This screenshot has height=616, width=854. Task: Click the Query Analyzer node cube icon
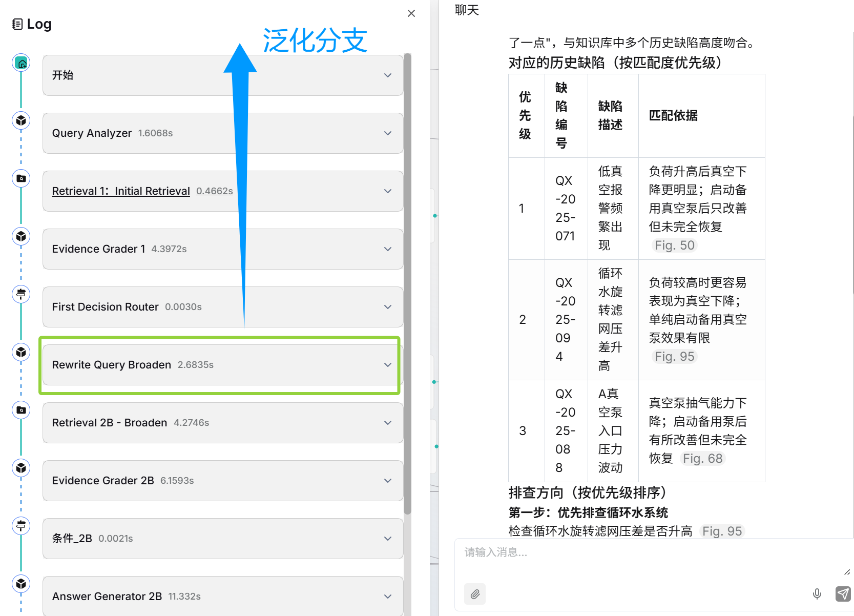pos(21,121)
